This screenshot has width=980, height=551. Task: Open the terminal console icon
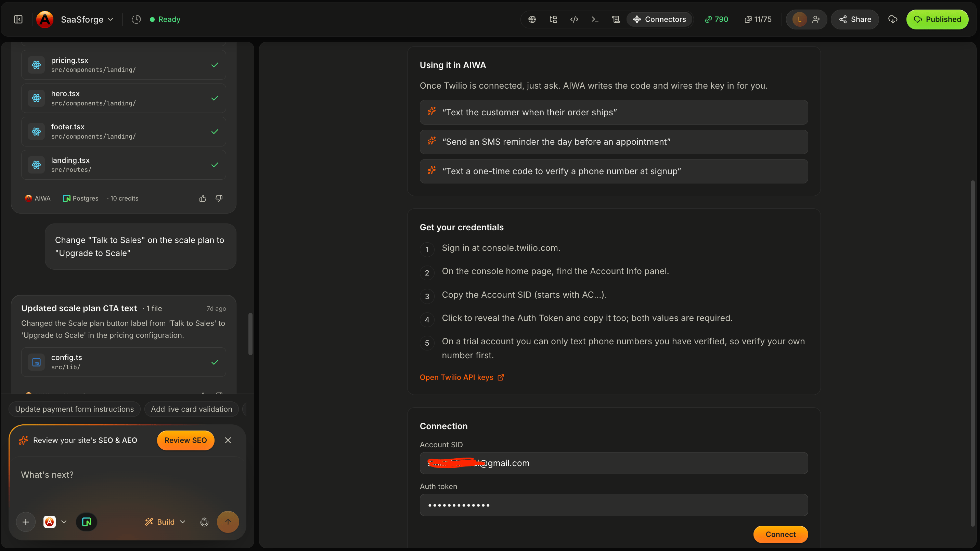[x=595, y=20]
